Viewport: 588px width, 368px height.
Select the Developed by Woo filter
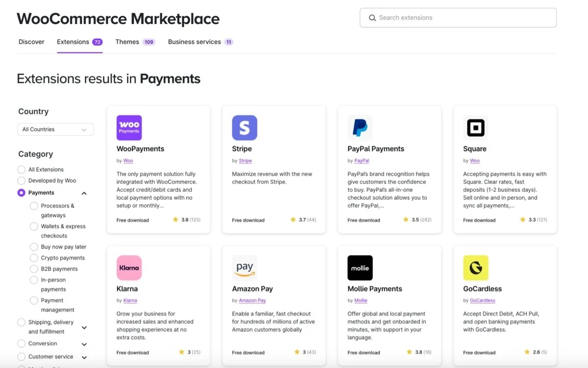pyautogui.click(x=21, y=181)
